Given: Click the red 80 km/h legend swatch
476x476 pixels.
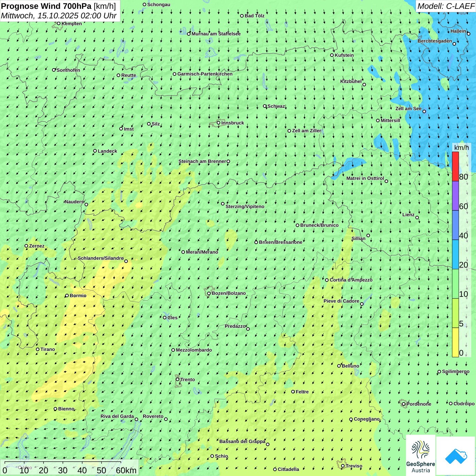Looking at the screenshot, I should click(x=455, y=166).
